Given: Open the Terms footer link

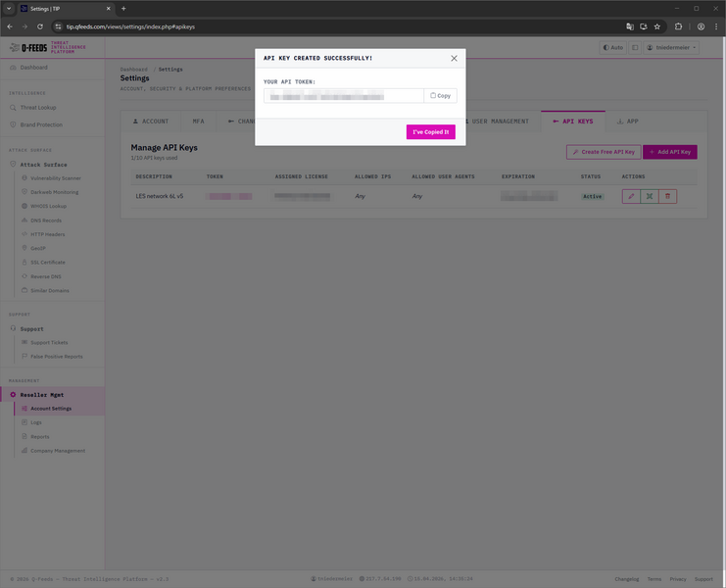Looking at the screenshot, I should tap(654, 579).
